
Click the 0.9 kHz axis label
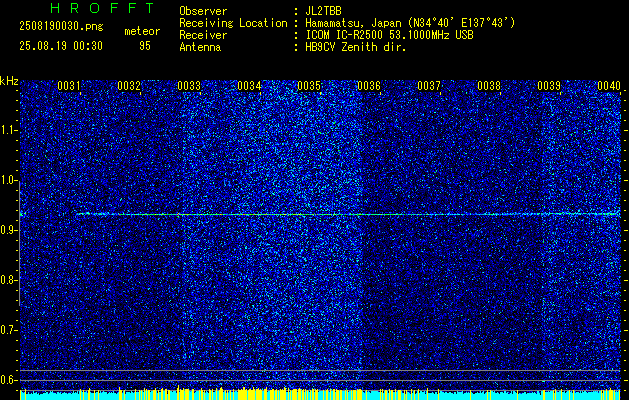pos(8,230)
